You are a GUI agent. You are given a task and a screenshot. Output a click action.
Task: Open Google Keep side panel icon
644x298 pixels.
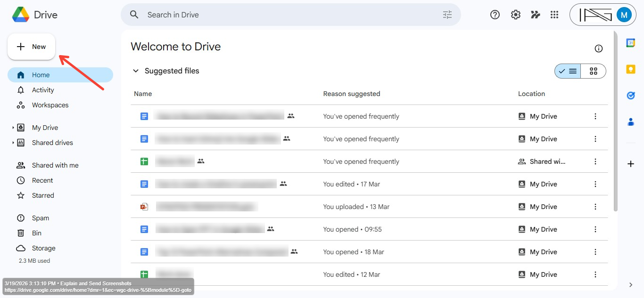tap(631, 69)
